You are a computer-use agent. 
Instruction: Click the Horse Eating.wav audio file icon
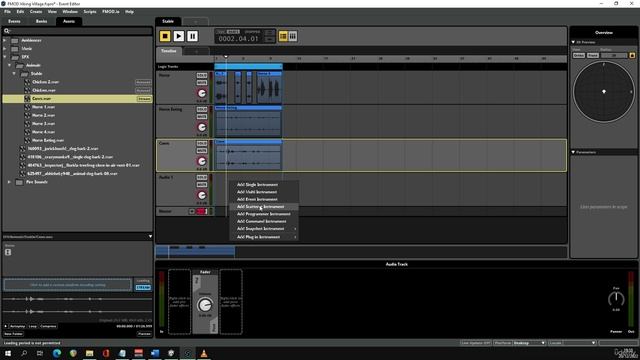point(27,140)
